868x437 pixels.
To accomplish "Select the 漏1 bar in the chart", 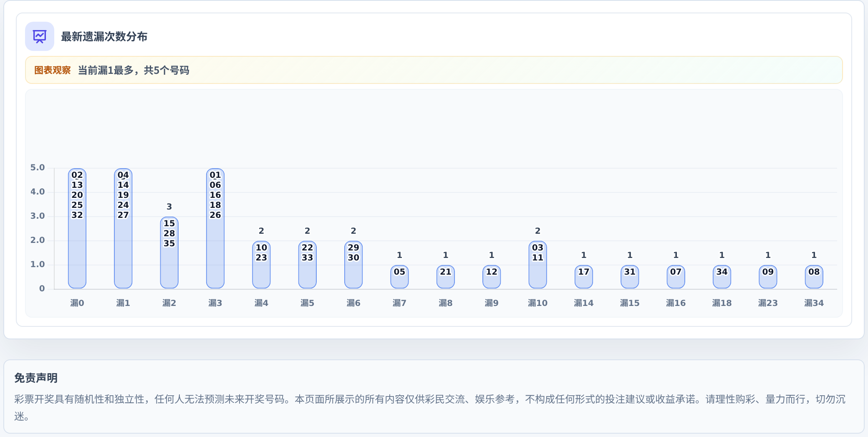I will point(123,228).
